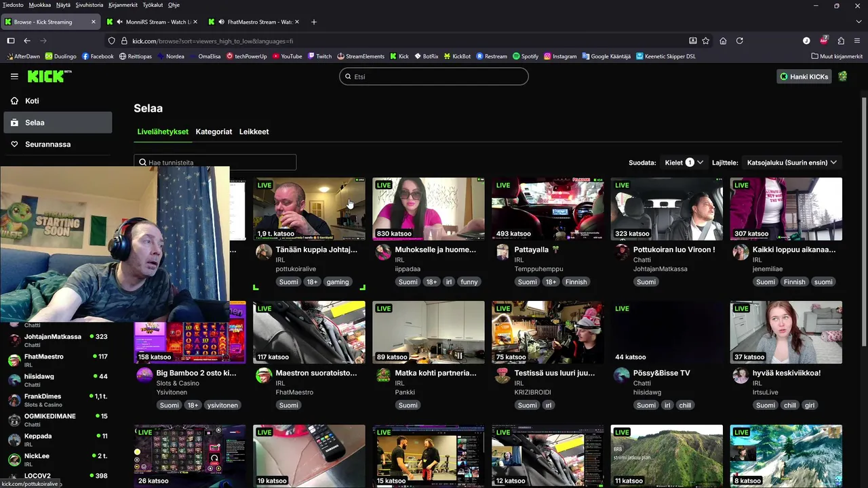Click the pottukoiralive channel avatar
This screenshot has width=868, height=488.
coord(264,253)
